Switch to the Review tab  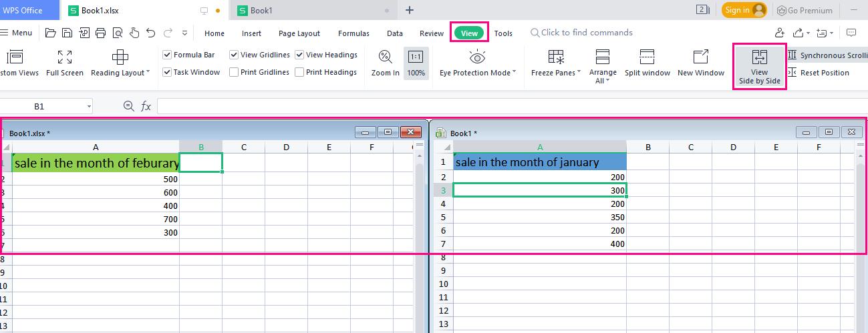[x=432, y=33]
